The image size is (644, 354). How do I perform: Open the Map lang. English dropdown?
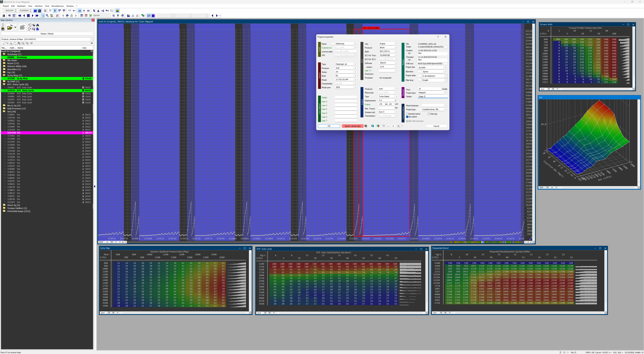[x=445, y=80]
